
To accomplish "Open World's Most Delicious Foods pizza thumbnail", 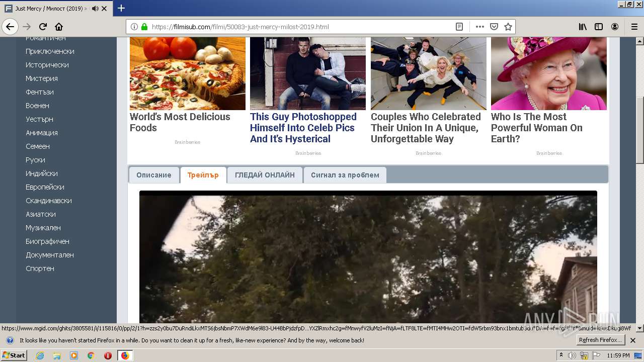I will [x=188, y=73].
